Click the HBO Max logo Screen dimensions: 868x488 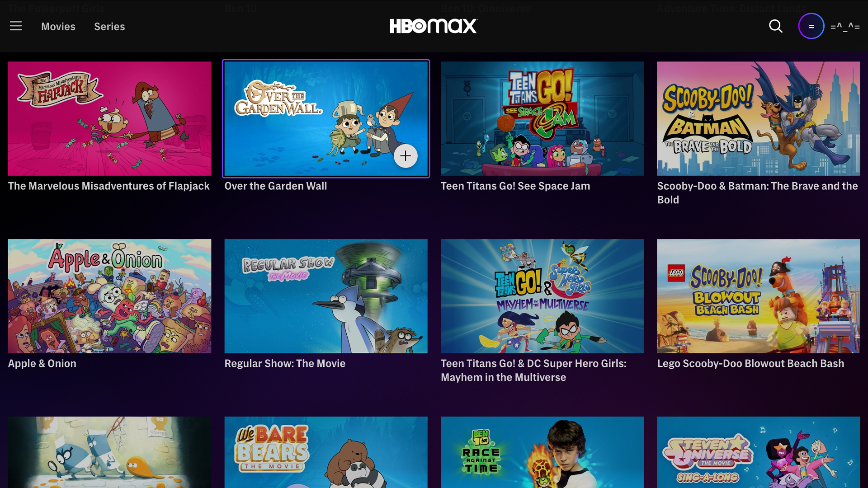coord(434,26)
